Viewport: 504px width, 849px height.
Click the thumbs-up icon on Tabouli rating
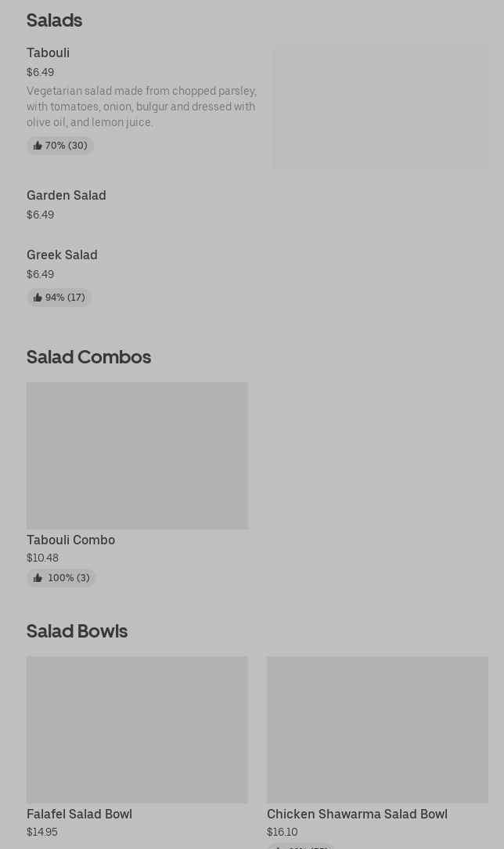tap(38, 146)
